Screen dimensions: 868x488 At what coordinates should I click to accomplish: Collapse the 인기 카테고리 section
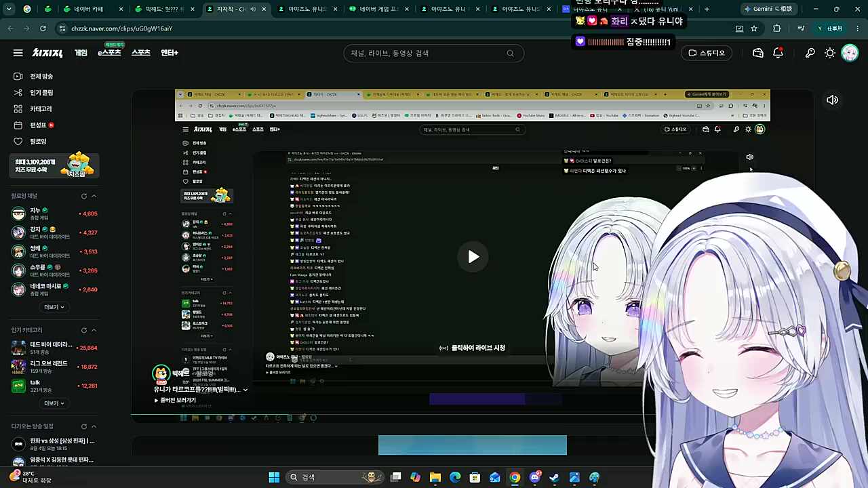94,330
